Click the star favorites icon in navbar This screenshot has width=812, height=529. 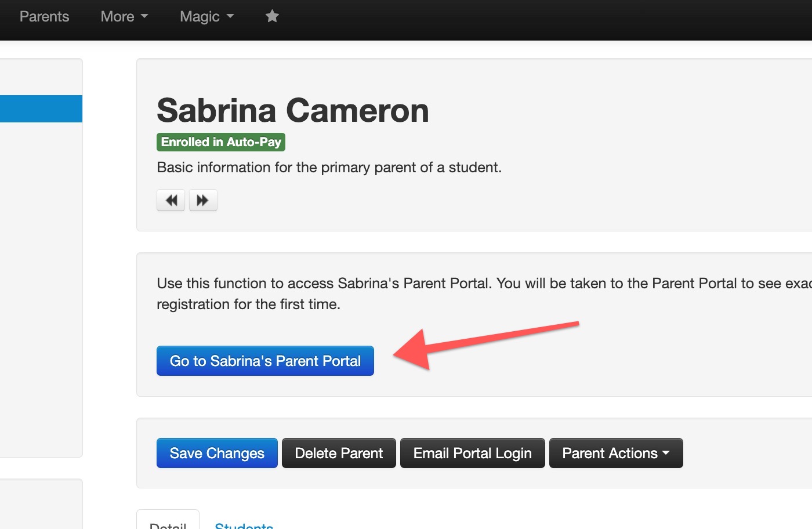point(272,16)
